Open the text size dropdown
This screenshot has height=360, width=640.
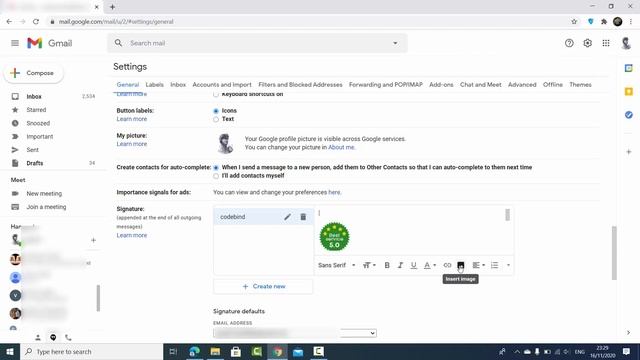tap(369, 265)
